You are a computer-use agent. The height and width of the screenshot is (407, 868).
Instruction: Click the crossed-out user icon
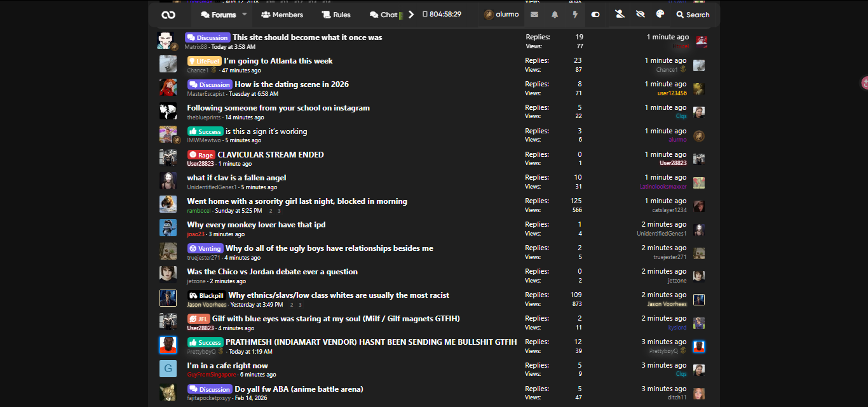tap(620, 15)
